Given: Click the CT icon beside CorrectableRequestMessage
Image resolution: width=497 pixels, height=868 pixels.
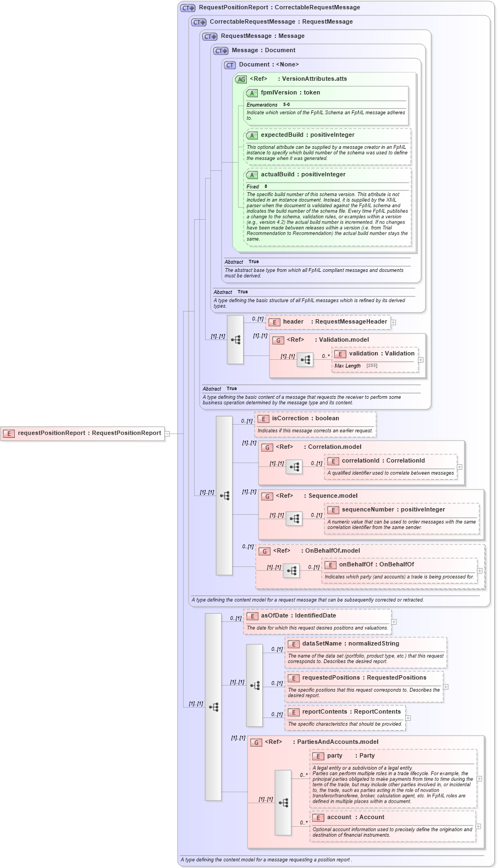Looking at the screenshot, I should click(199, 23).
